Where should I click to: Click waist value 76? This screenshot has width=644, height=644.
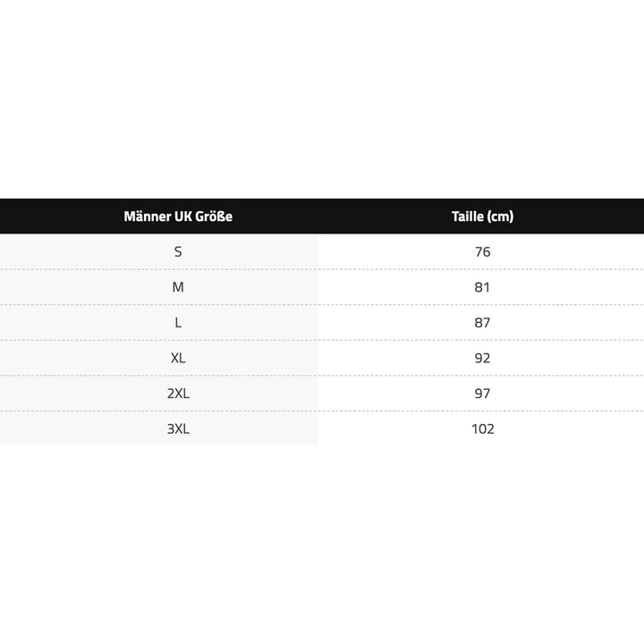point(483,252)
